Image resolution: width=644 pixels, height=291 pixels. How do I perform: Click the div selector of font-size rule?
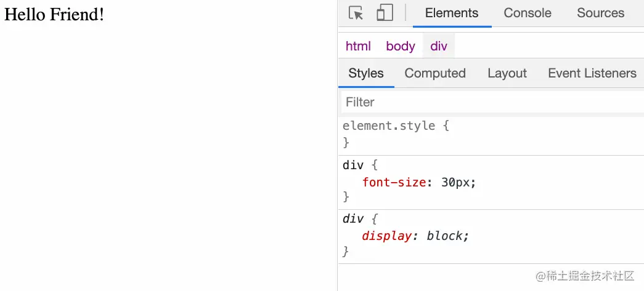coord(353,165)
